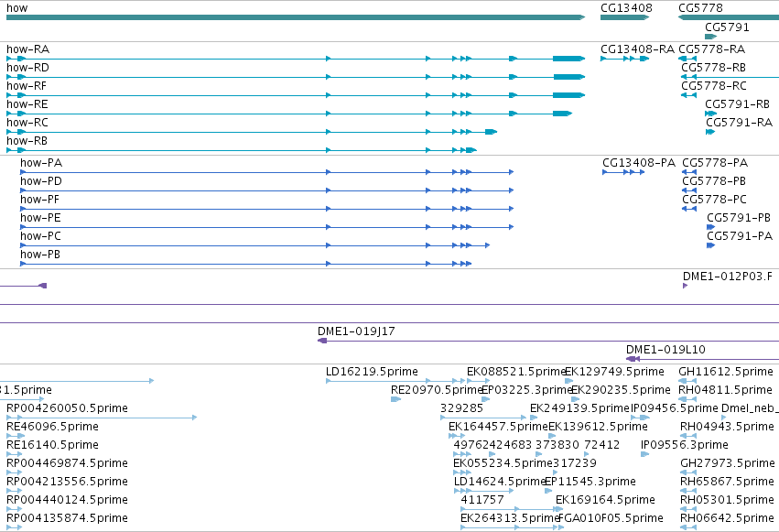Viewport: 779px width, 532px height.
Task: Select EST EP11545.3prime
Action: (x=590, y=482)
